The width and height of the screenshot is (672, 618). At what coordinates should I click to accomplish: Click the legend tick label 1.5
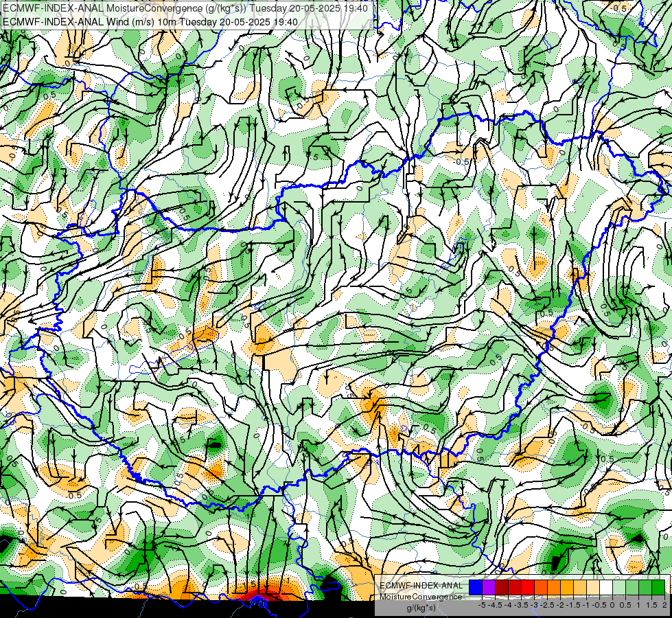pos(651,605)
